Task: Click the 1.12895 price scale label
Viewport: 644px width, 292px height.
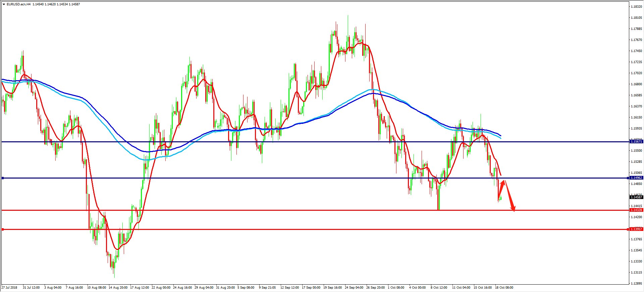Action: [x=637, y=283]
